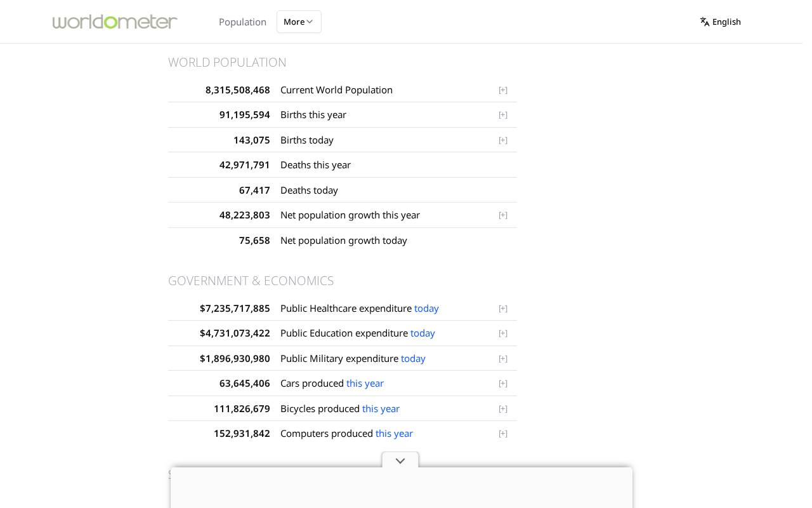Screen dimensions: 812x508
Task: Expand the Cars produced row
Action: (x=503, y=384)
